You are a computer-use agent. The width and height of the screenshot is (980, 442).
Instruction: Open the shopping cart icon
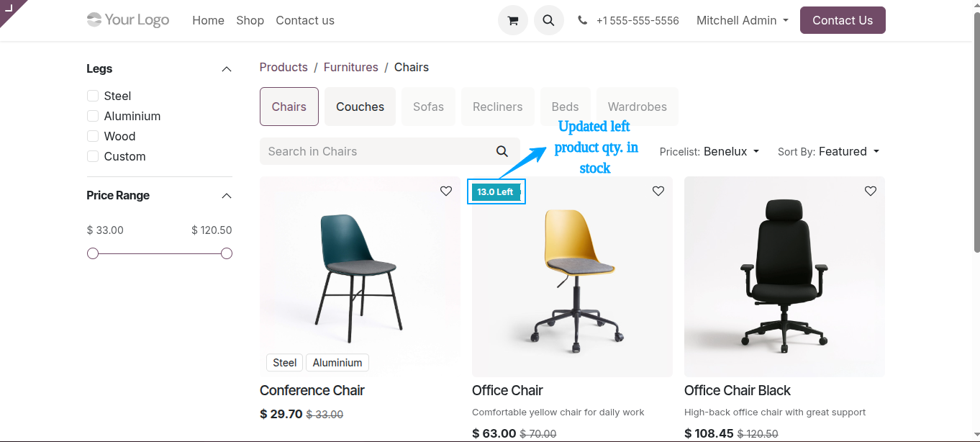click(x=513, y=20)
